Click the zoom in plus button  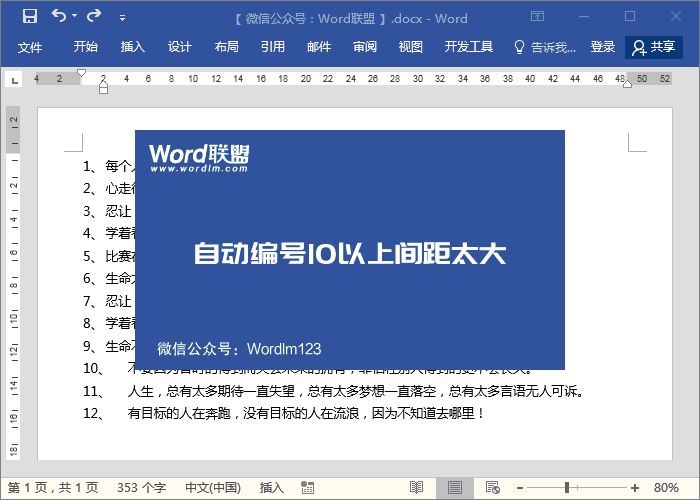coord(635,488)
